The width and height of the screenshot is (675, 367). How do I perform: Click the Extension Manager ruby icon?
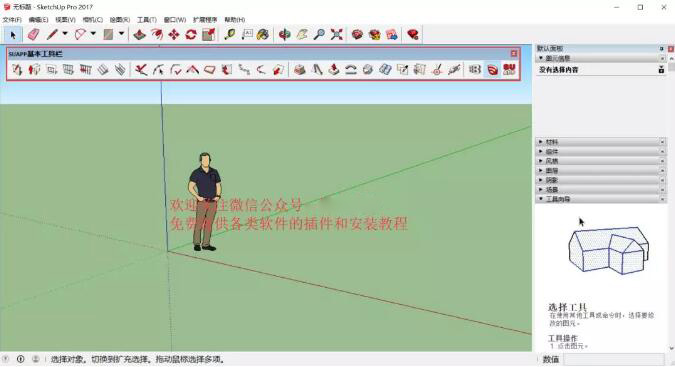[x=413, y=34]
